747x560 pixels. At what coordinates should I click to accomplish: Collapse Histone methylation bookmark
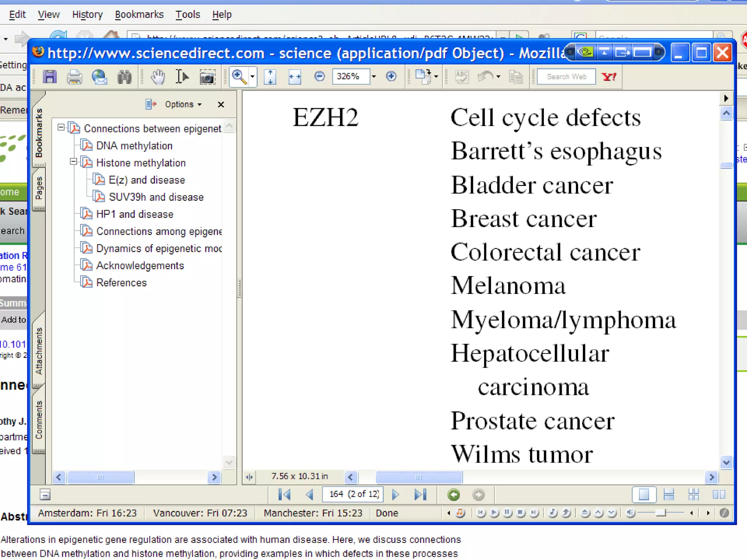[x=73, y=162]
